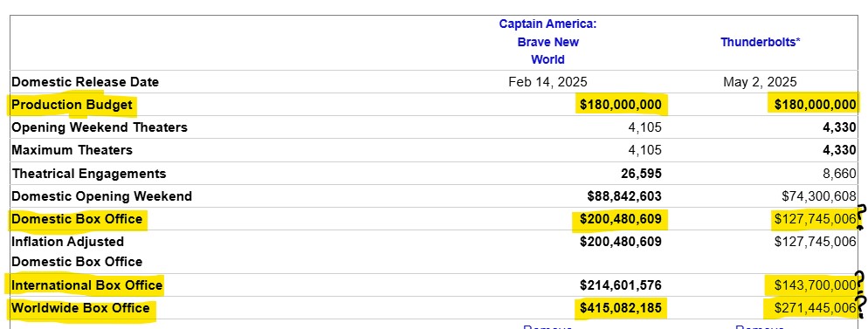Click the International Box Office row label
868x329 pixels.
87,285
